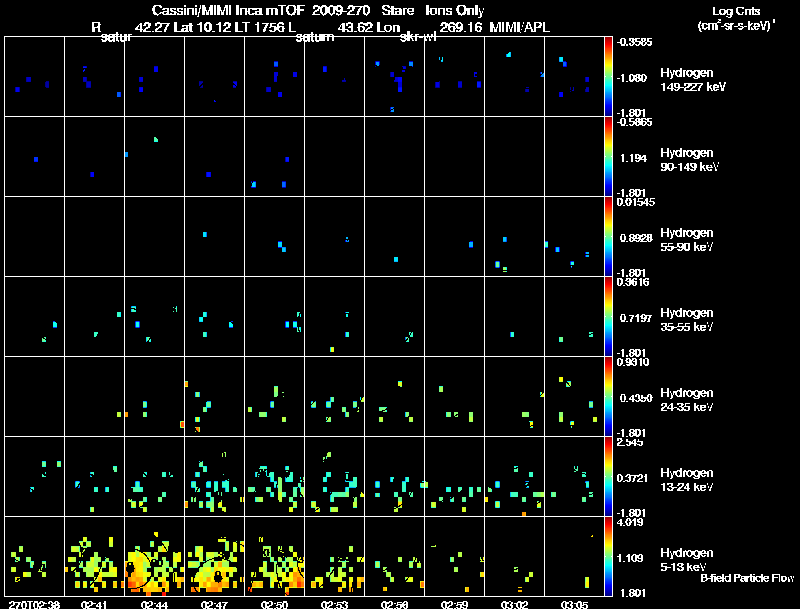Click the 02:47 time label
This screenshot has height=609, width=800.
tap(214, 604)
